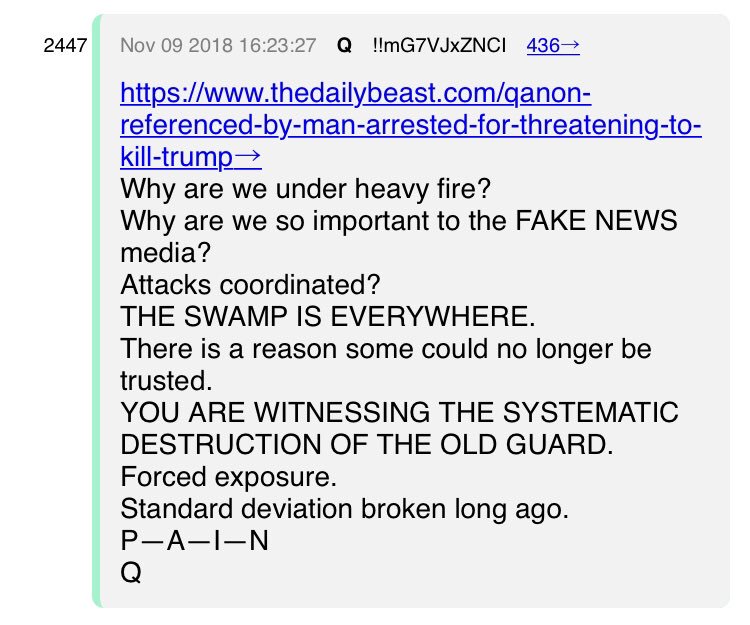Click the bold Q author name
Screen dimensions: 750x625
point(344,46)
